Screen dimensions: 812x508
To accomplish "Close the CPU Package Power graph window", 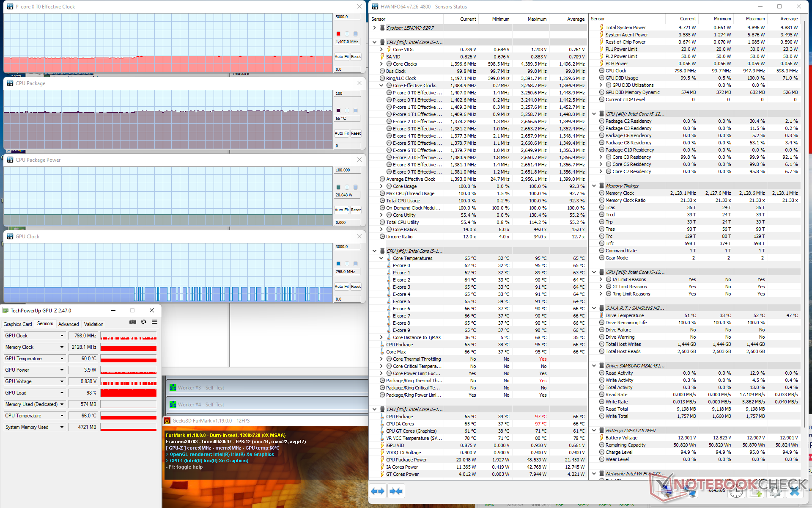I will coord(359,160).
